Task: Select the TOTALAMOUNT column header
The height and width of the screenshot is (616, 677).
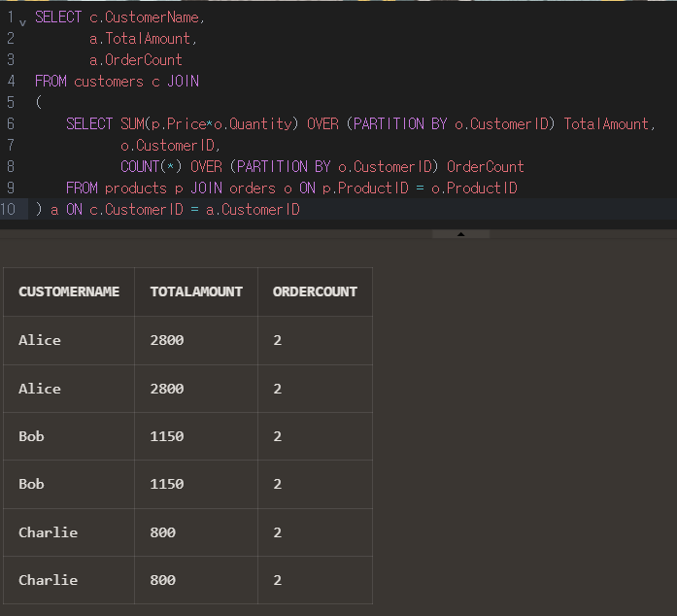Action: click(x=196, y=291)
